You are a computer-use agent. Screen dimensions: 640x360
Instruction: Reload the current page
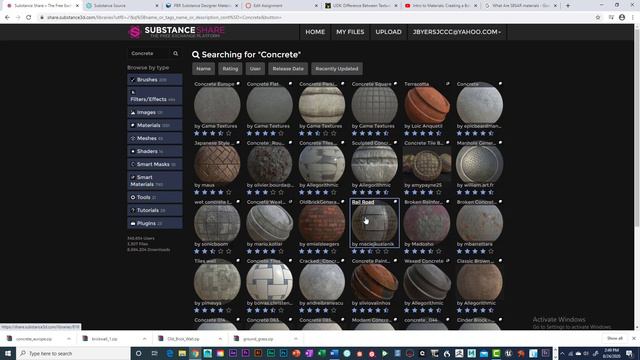coord(29,18)
